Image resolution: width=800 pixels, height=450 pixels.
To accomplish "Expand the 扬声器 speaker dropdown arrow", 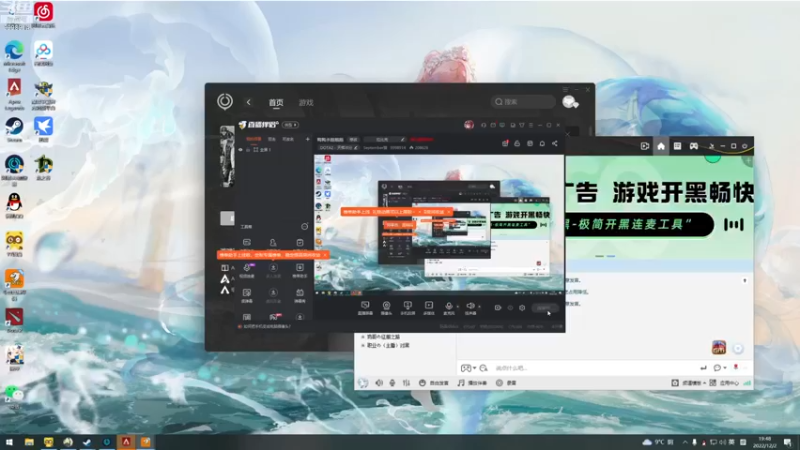I will [479, 307].
